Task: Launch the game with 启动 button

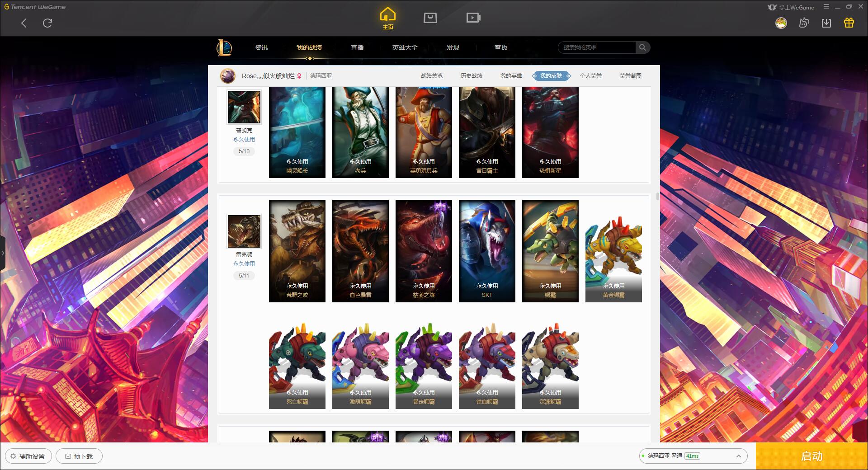Action: (x=811, y=456)
